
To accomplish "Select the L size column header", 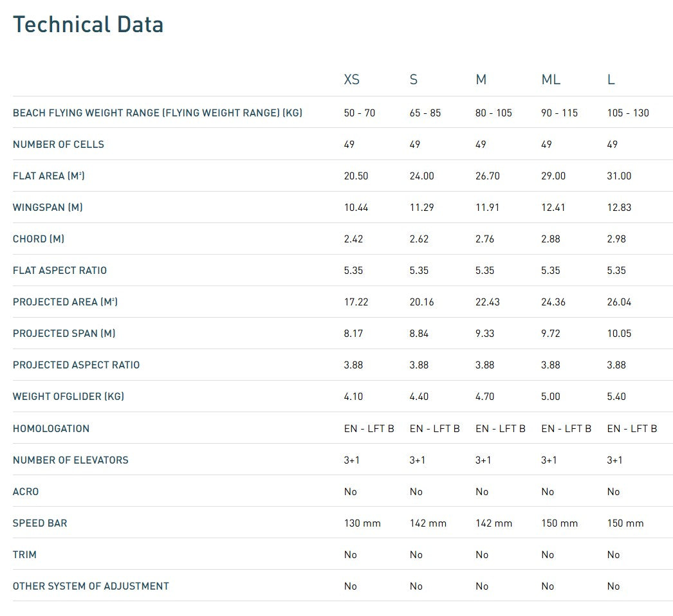I will 611,80.
